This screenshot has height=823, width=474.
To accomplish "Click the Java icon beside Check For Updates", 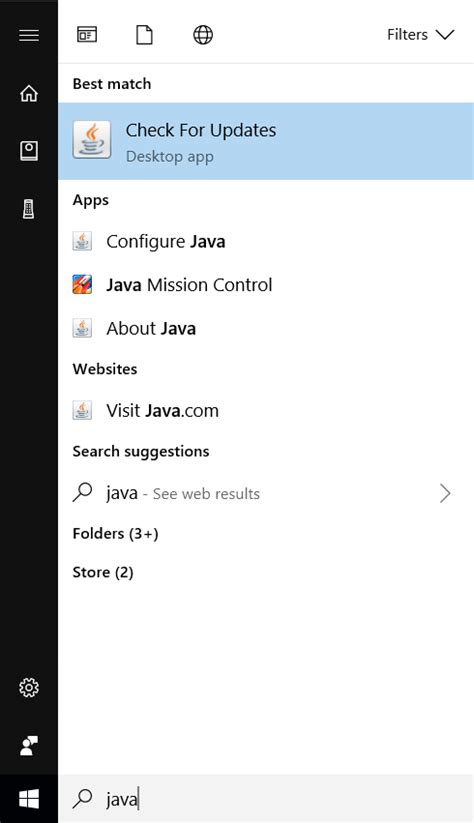I will pos(92,140).
